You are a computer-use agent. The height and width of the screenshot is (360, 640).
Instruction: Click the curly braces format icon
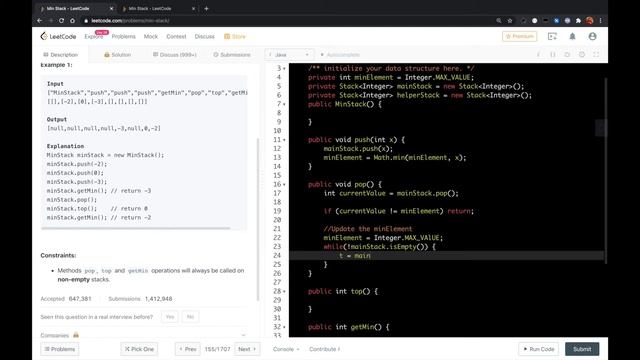pos(553,55)
